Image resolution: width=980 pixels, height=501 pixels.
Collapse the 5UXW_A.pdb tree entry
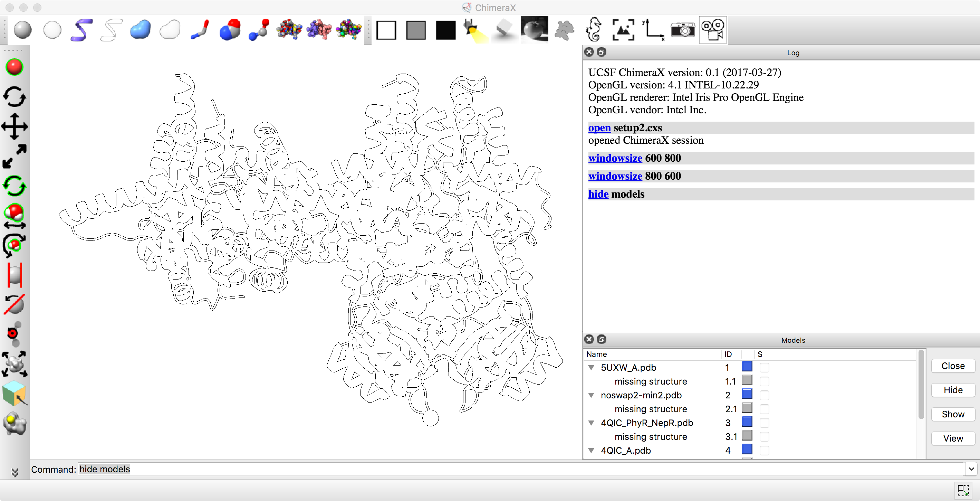pyautogui.click(x=591, y=367)
